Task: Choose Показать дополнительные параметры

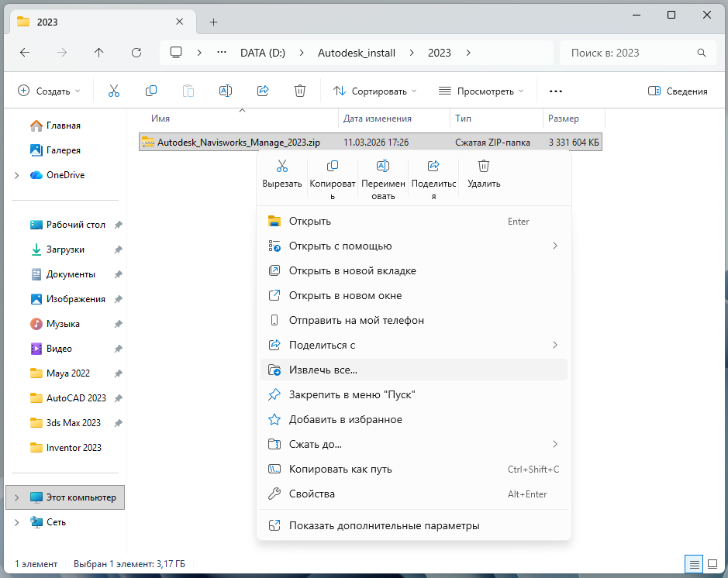Action: click(x=414, y=525)
